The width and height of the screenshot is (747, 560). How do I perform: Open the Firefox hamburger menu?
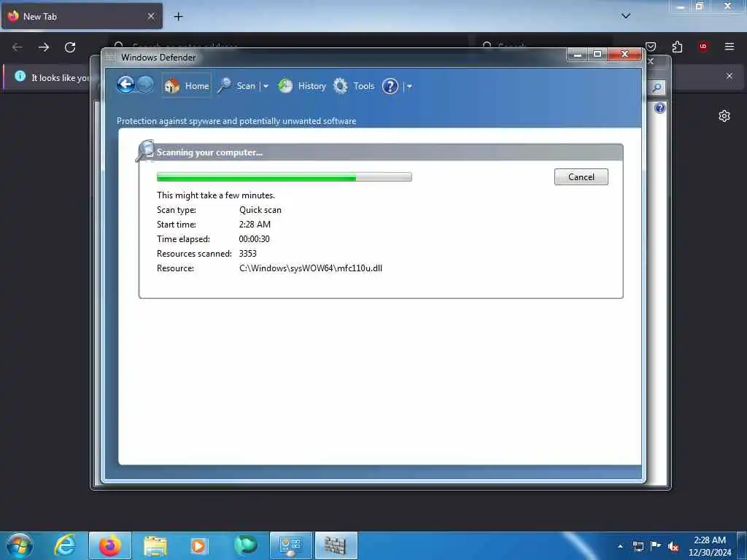click(x=729, y=47)
